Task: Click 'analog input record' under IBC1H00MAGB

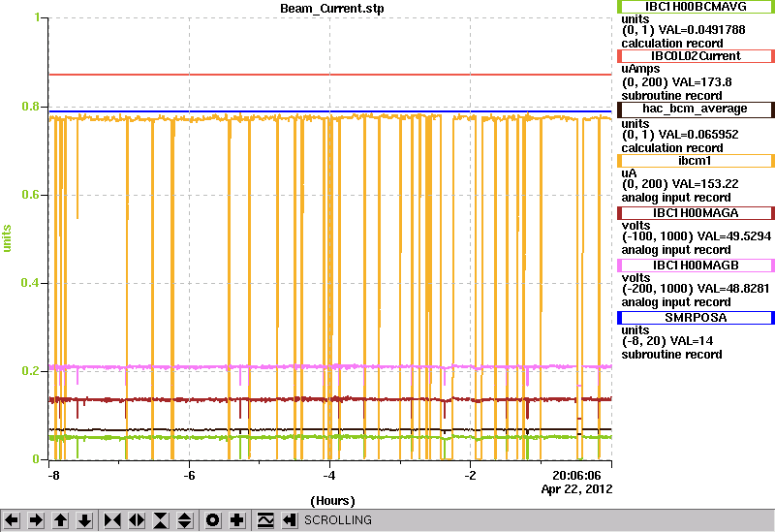Action: [x=676, y=302]
